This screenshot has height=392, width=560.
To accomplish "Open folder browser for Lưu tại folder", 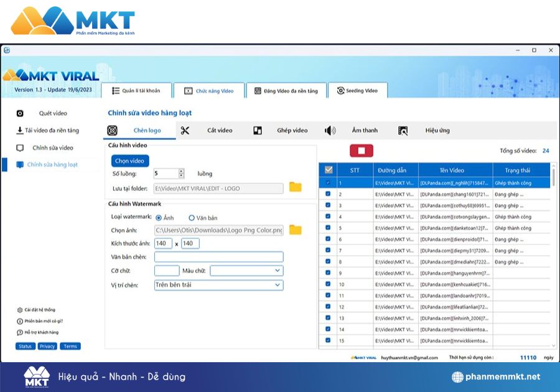I will 295,188.
